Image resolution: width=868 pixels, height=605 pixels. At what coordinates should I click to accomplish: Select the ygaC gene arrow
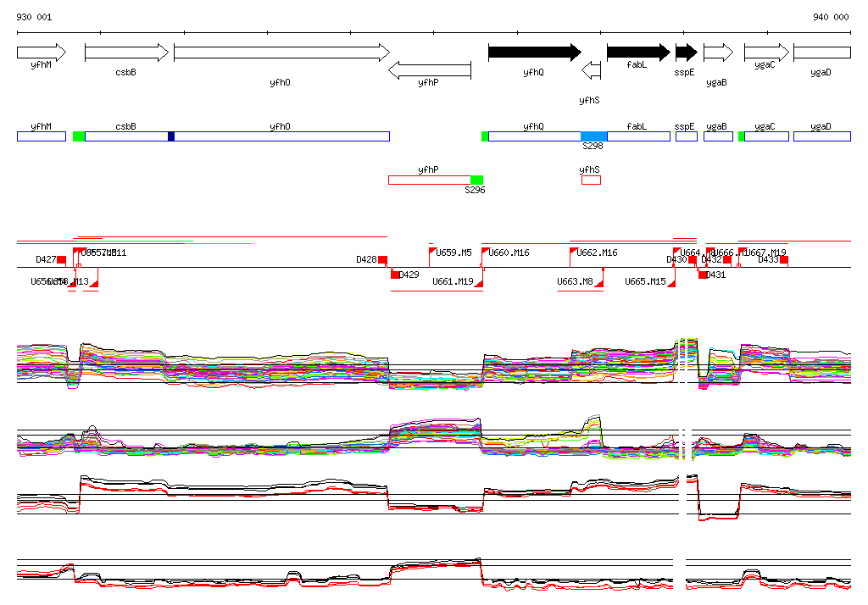coord(766,53)
